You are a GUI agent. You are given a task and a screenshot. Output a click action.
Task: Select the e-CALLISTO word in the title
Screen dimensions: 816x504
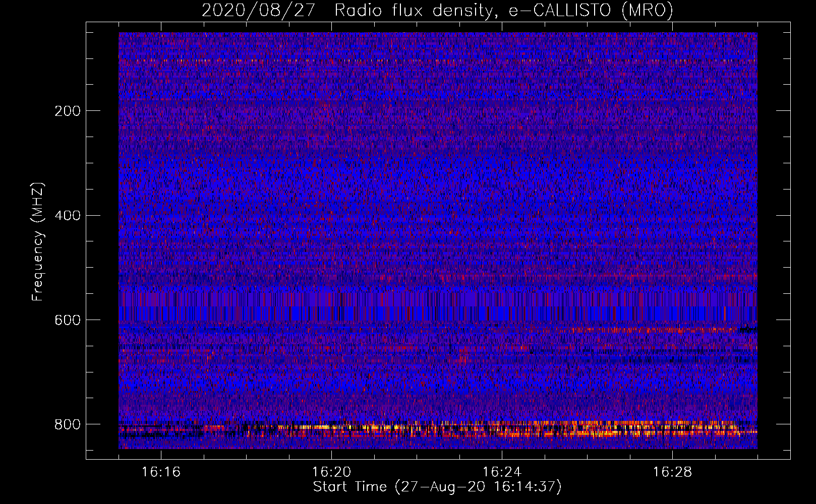560,10
